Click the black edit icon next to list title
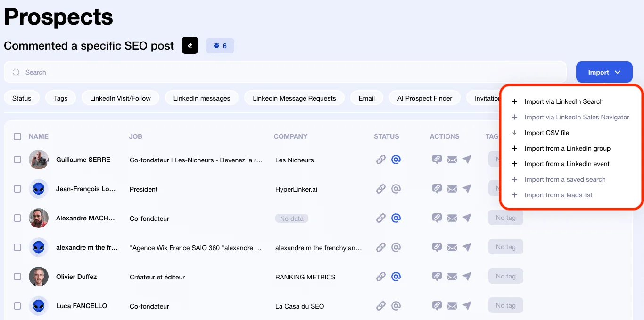The image size is (644, 320). (x=190, y=45)
